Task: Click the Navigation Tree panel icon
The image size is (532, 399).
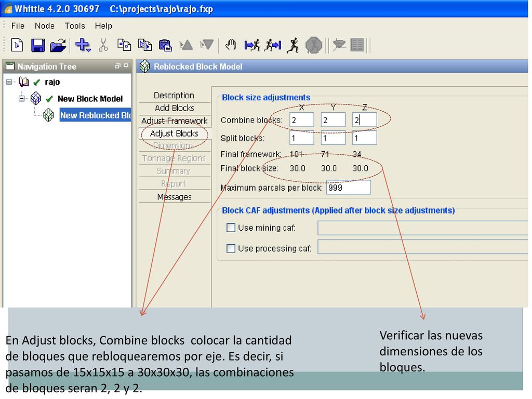Action: [10, 66]
